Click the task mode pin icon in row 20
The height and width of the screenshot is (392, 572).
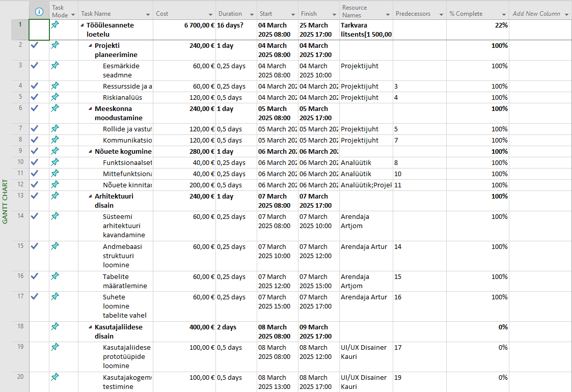pyautogui.click(x=55, y=377)
